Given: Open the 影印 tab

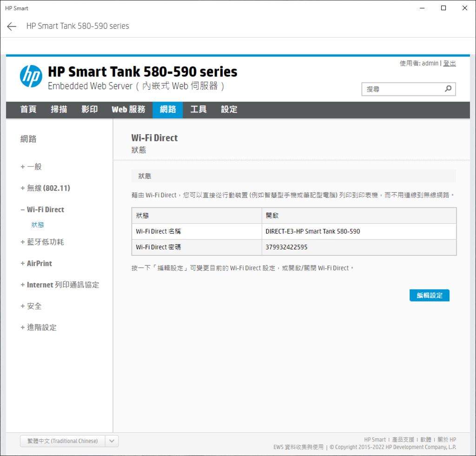Looking at the screenshot, I should [90, 110].
